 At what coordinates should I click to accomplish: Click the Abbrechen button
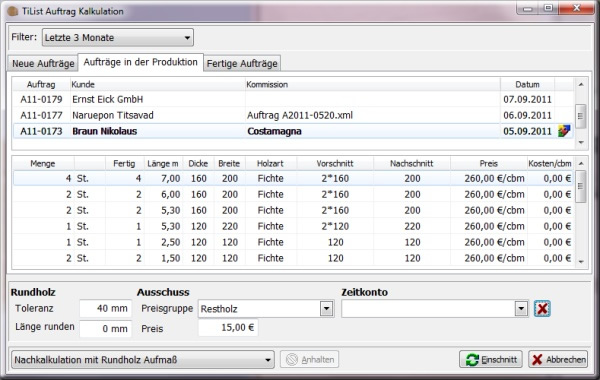558,359
